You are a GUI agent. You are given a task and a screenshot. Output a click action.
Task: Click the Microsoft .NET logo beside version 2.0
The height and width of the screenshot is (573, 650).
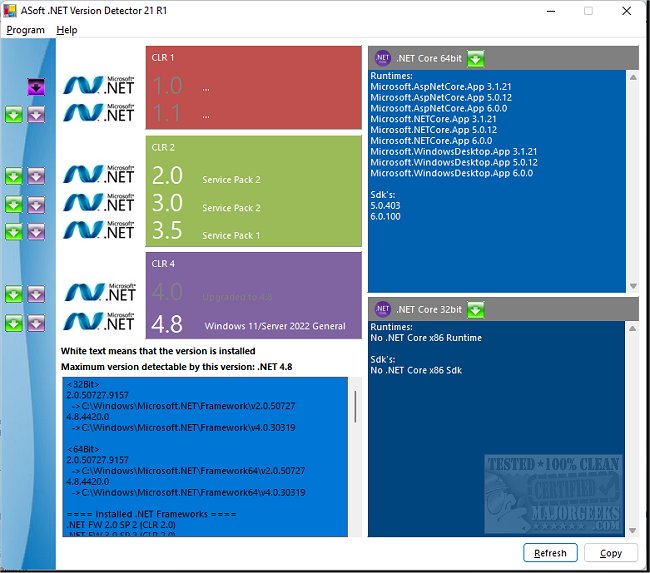click(99, 174)
